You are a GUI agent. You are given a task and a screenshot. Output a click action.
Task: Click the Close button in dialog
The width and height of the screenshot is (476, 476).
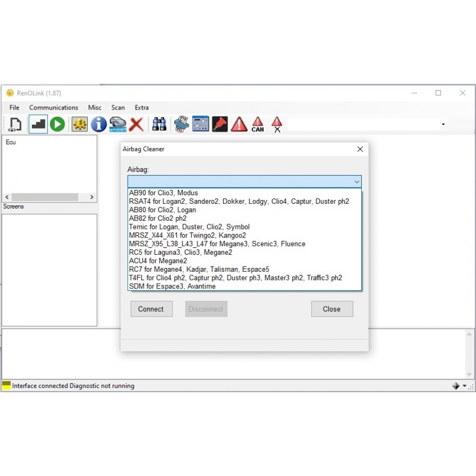332,309
